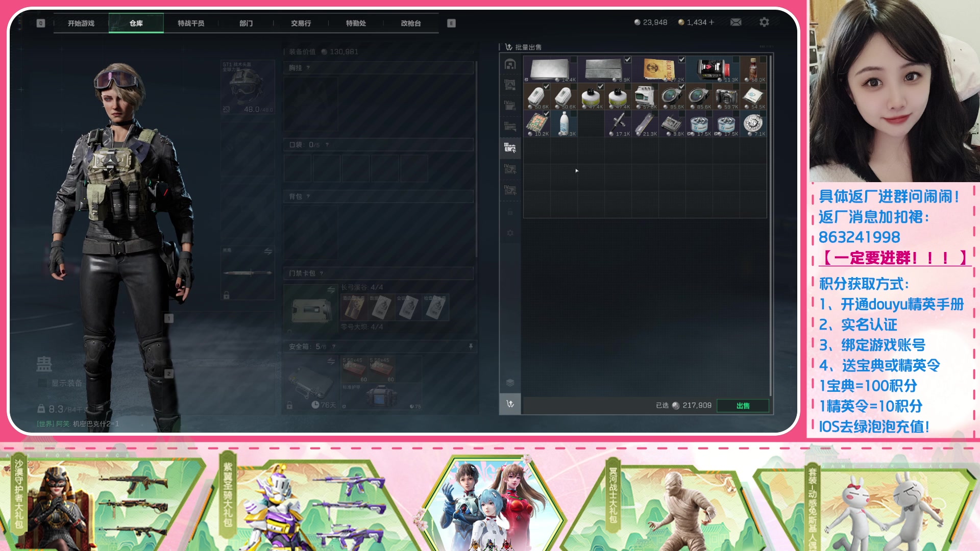The width and height of the screenshot is (980, 551).
Task: Click the keycard case container thumbnail
Action: [311, 309]
